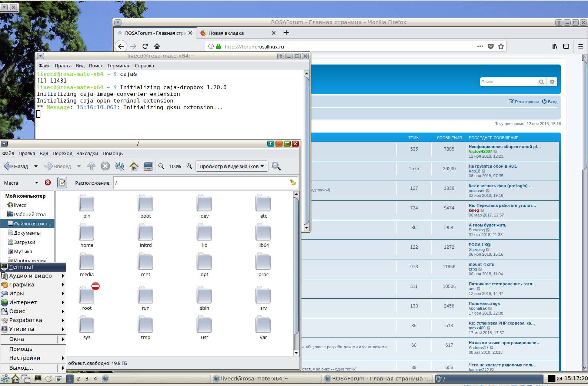Image resolution: width=588 pixels, height=386 pixels.
Task: Open the 'etc' folder
Action: 263,206
